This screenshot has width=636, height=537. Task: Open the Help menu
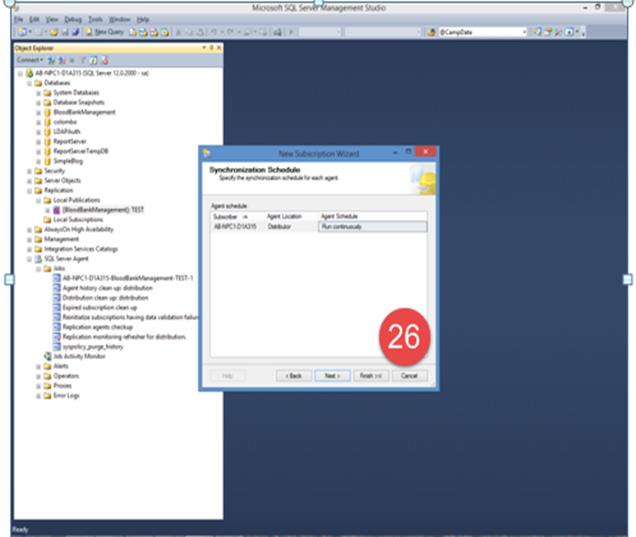point(143,19)
